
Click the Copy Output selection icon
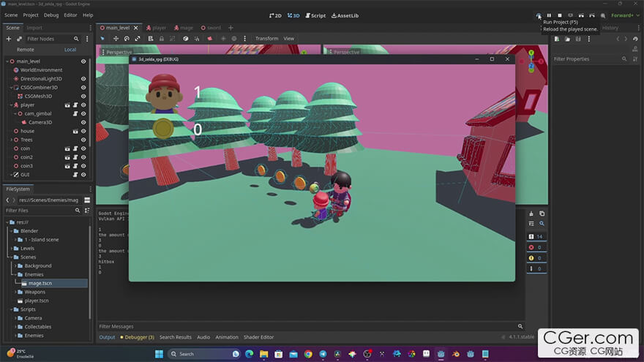(x=542, y=214)
